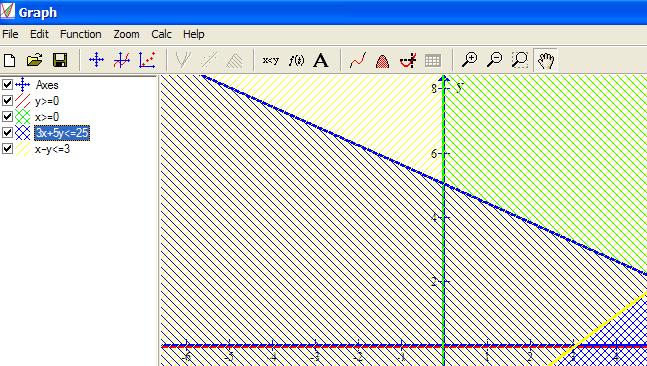Viewport: 647px width, 366px height.
Task: Zoom in with magnifier plus icon
Action: [469, 60]
